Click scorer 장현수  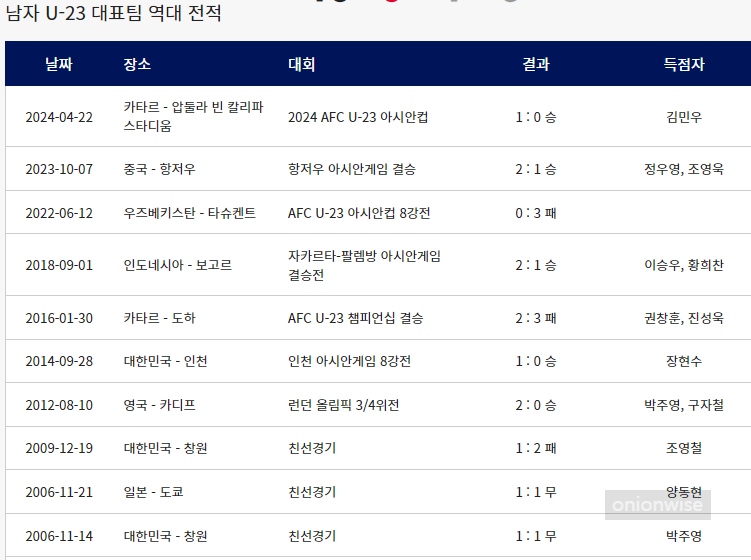click(x=683, y=361)
